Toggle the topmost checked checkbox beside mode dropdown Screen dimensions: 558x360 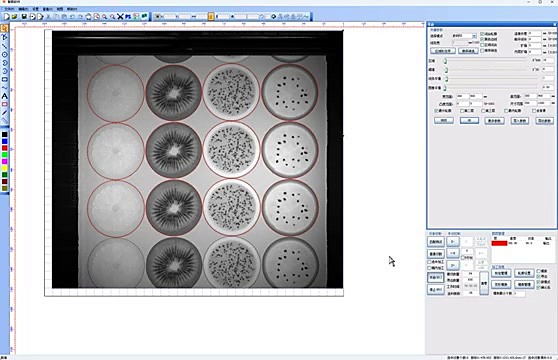pos(483,34)
